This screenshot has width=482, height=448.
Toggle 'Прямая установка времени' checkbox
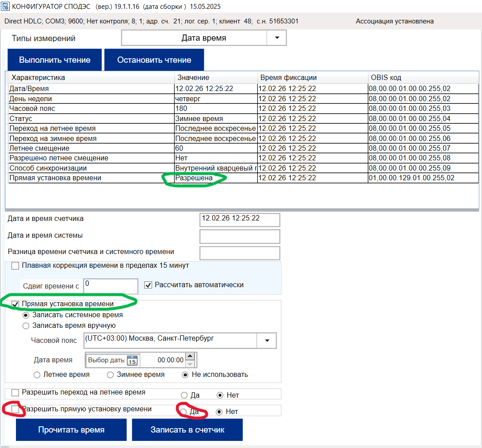[15, 304]
